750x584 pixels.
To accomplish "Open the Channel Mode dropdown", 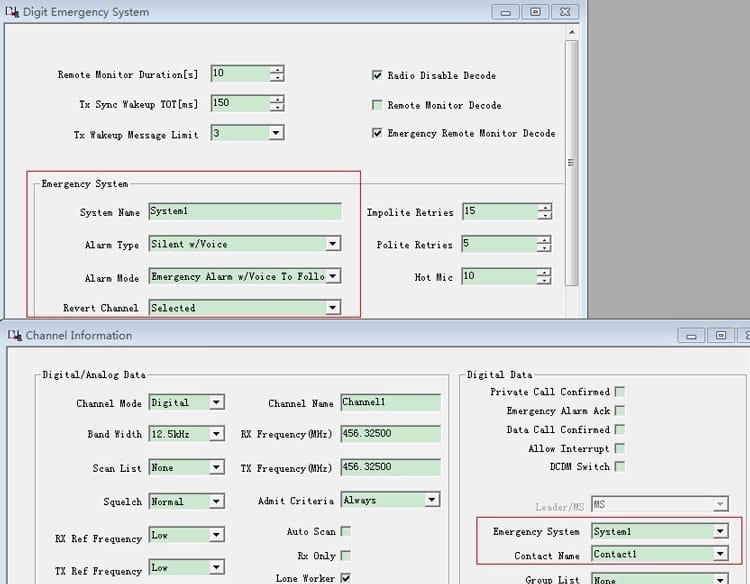I will tap(216, 403).
